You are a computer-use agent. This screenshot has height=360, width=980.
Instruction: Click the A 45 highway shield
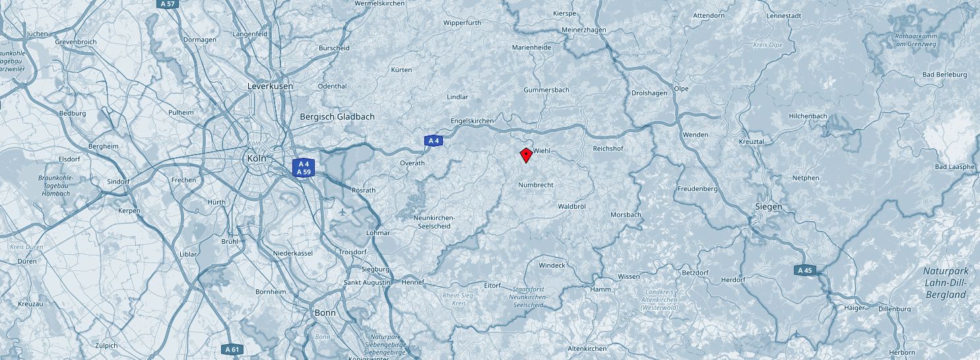[x=804, y=270]
